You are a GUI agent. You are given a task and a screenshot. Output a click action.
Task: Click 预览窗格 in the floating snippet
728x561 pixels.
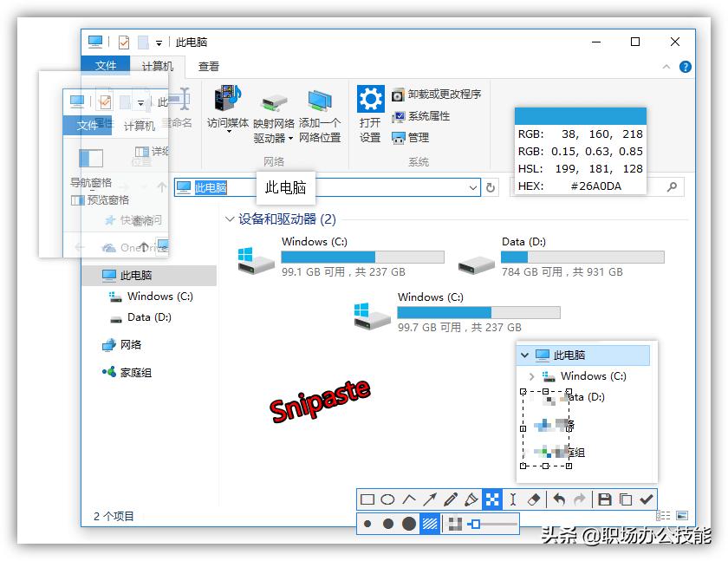click(100, 200)
